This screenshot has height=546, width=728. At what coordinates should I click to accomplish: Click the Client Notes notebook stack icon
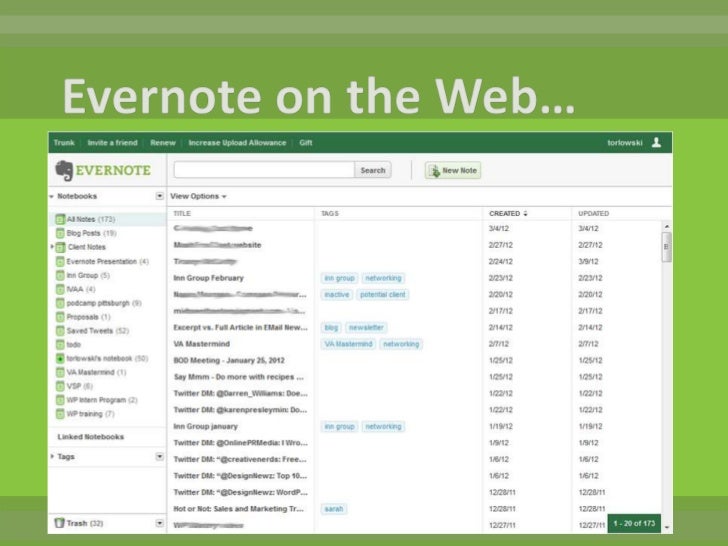[x=60, y=247]
